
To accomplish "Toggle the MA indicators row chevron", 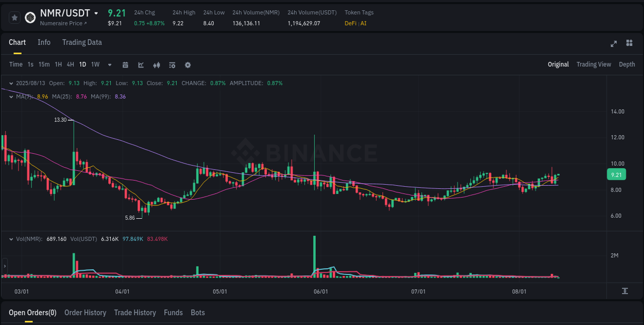I will coord(11,96).
